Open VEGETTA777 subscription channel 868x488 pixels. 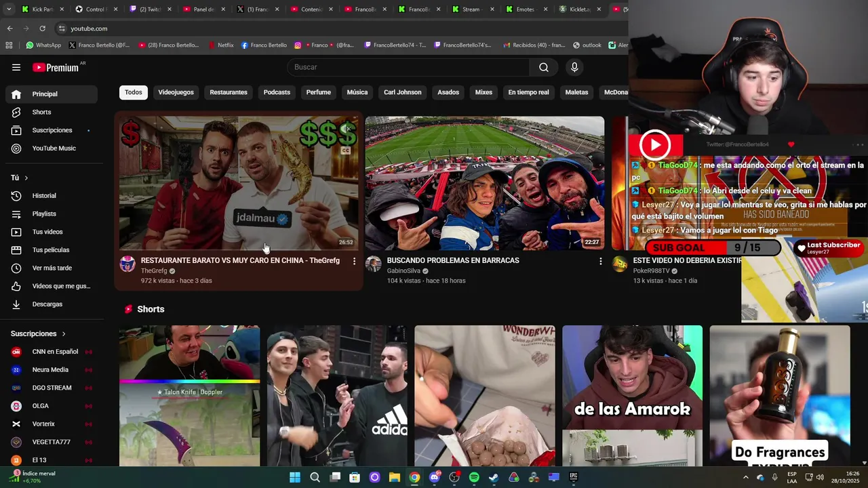point(52,442)
